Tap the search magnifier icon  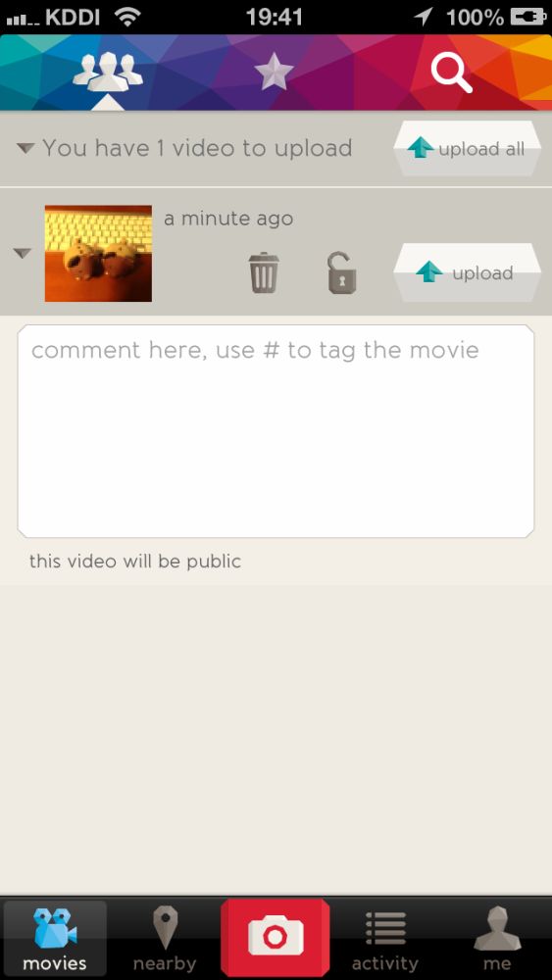pyautogui.click(x=451, y=73)
